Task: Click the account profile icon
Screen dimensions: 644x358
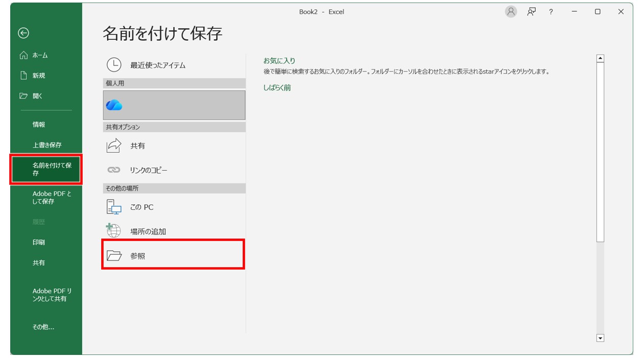Action: (511, 12)
